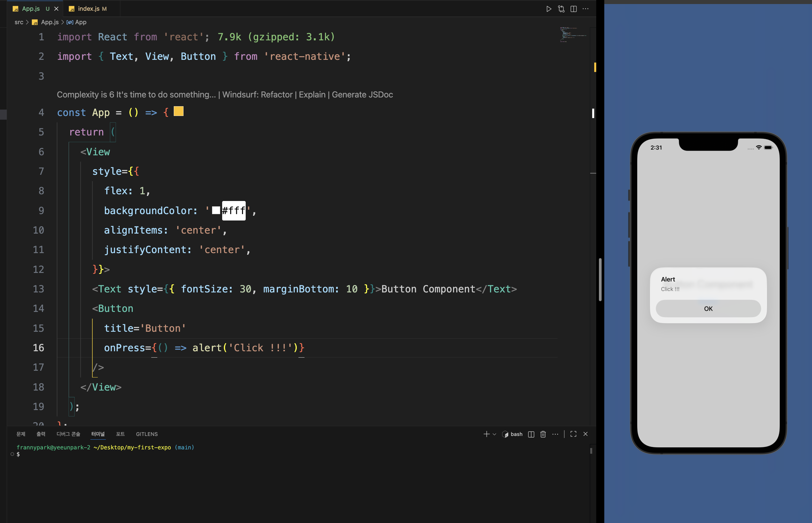Viewport: 812px width, 523px height.
Task: Open the GITLENS panel tab
Action: pyautogui.click(x=147, y=434)
